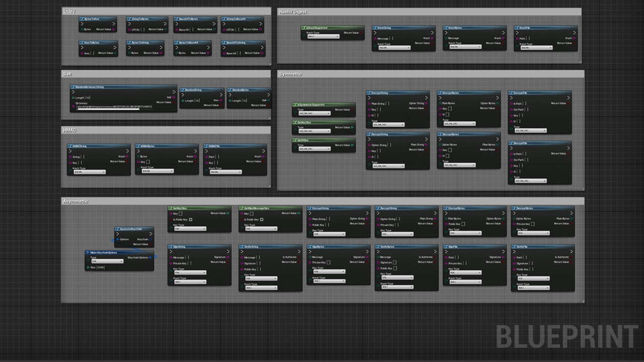Image resolution: width=644 pixels, height=362 pixels.
Task: Toggle Is Public Key checkbox on GetKeySize
Action: [191, 220]
